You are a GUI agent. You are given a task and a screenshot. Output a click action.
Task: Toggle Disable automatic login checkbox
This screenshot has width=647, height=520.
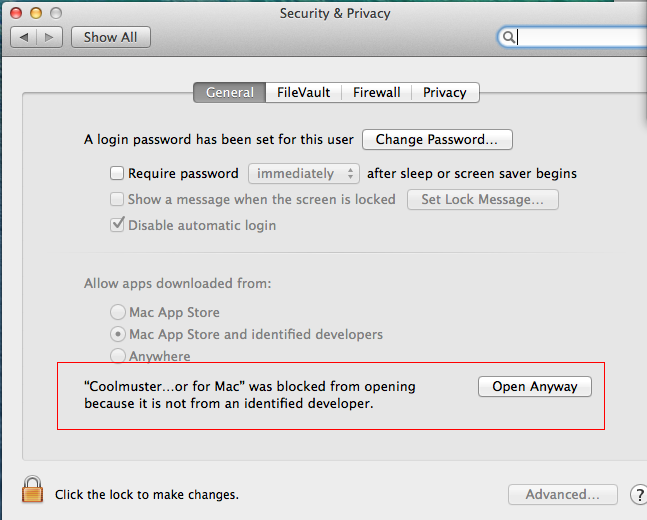point(117,225)
